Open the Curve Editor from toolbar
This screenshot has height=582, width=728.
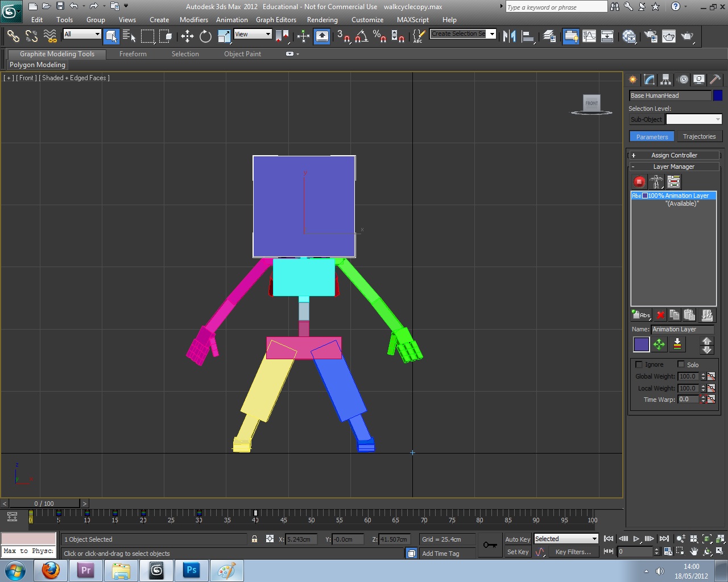pyautogui.click(x=589, y=36)
